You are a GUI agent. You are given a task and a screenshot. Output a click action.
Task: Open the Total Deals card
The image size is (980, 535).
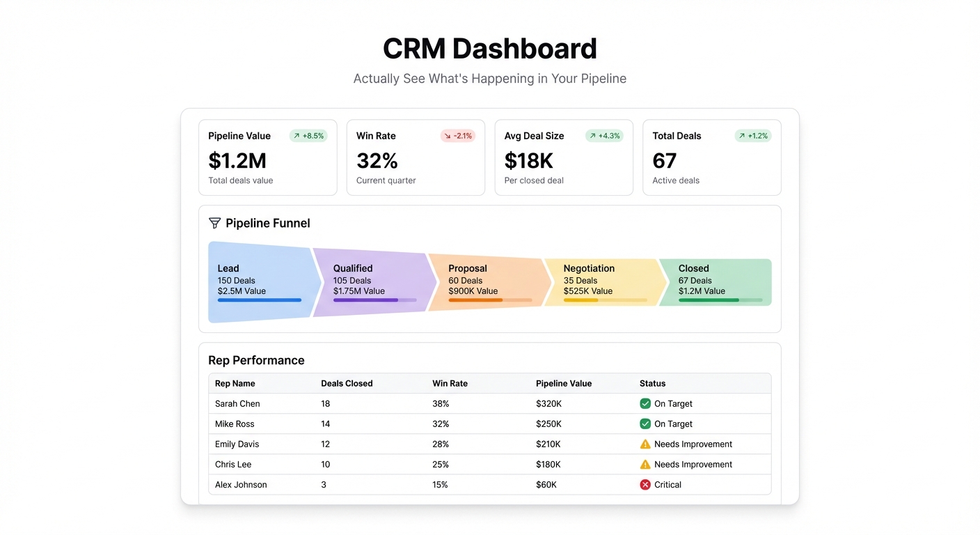(x=711, y=157)
